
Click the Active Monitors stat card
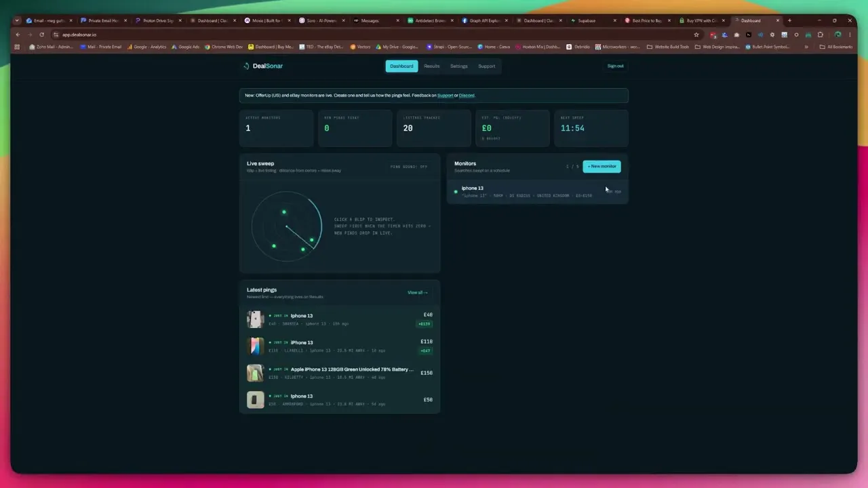277,128
